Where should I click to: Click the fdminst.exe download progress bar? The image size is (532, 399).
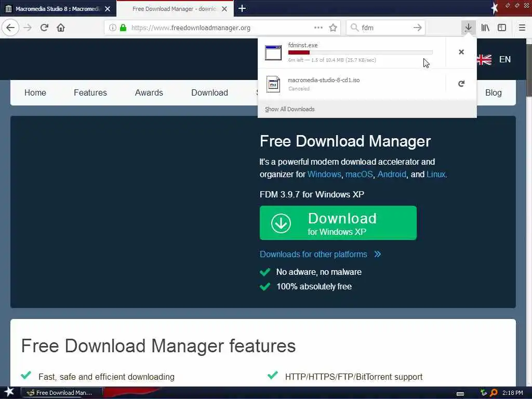coord(361,52)
